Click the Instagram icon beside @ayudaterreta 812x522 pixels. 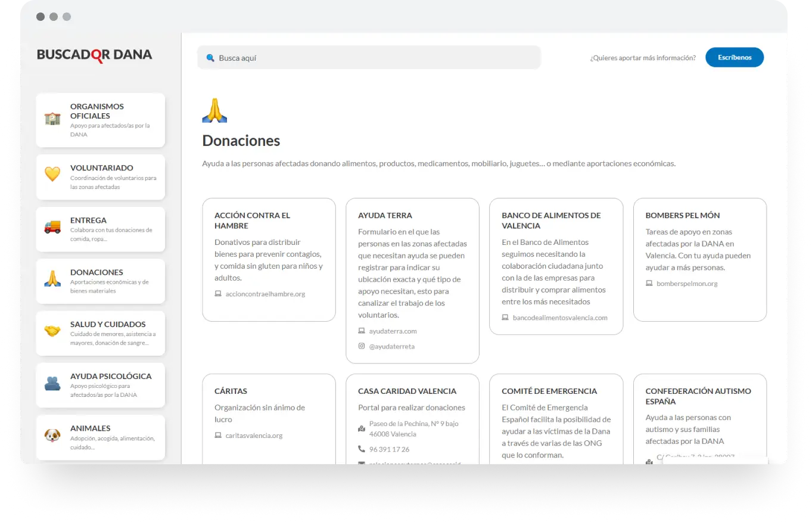(x=362, y=346)
